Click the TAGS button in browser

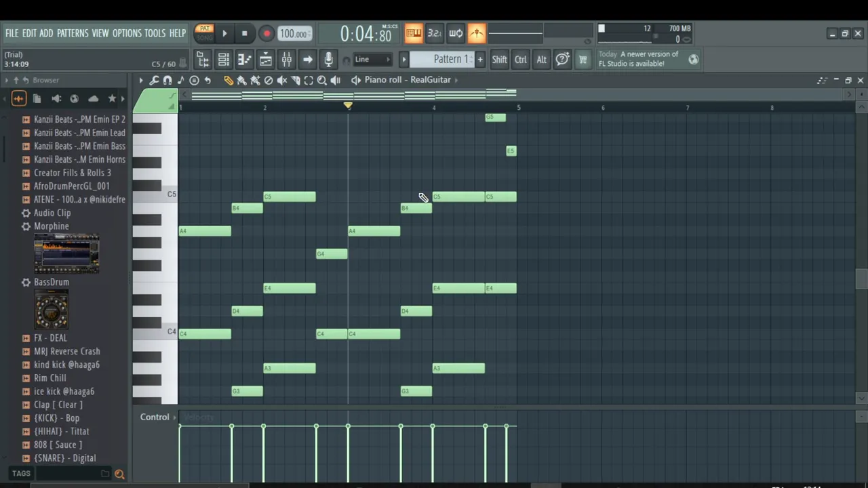tap(21, 474)
